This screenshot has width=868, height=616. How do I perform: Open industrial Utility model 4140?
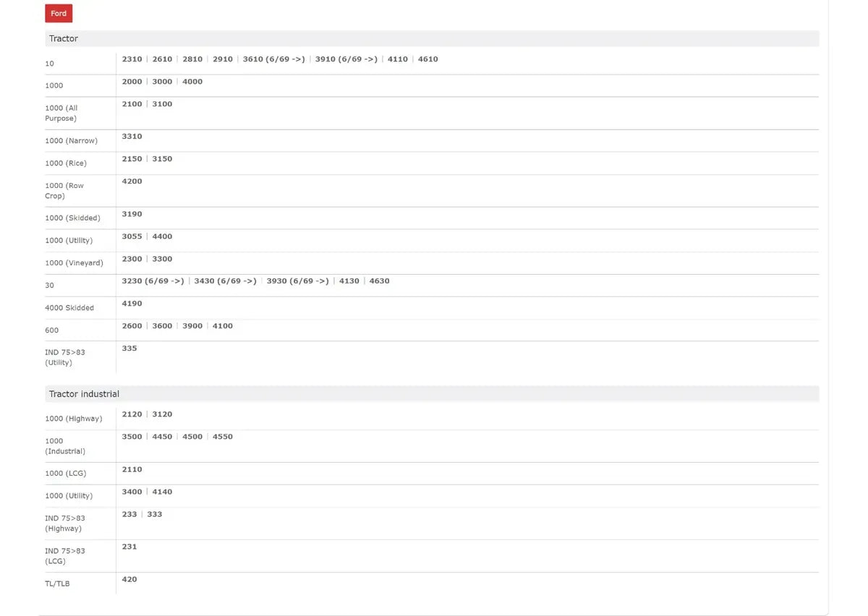163,492
